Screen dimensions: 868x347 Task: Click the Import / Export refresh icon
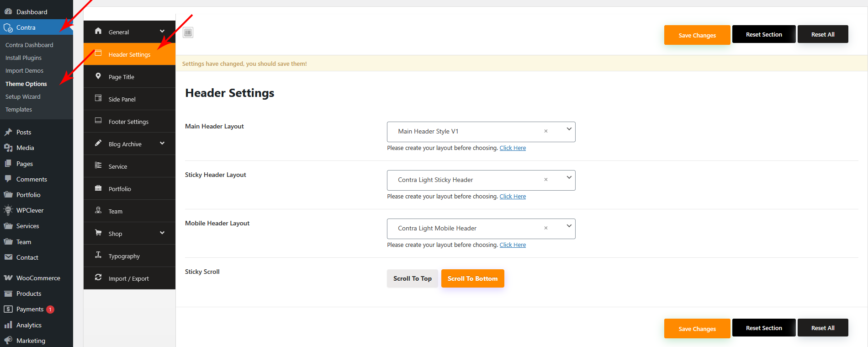[x=98, y=278]
